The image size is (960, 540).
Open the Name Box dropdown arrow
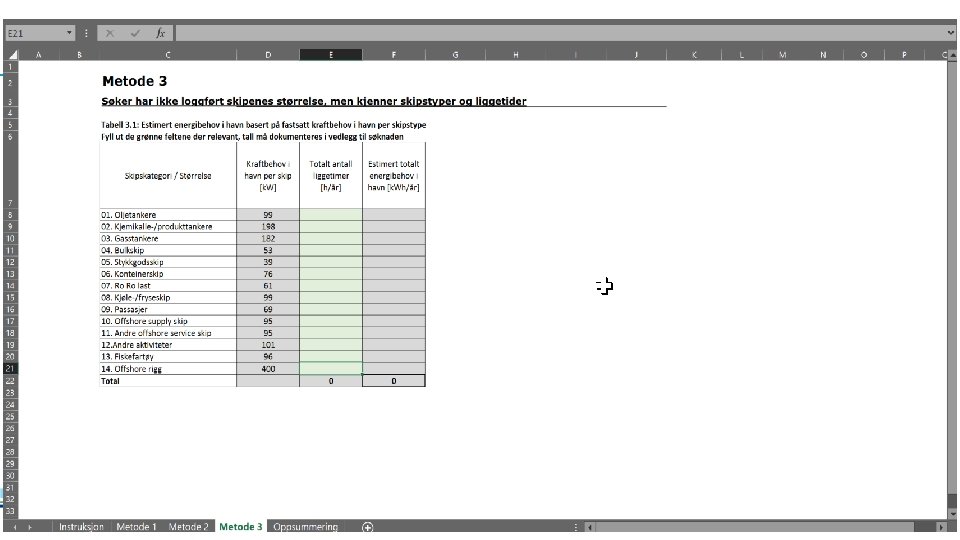pyautogui.click(x=69, y=33)
